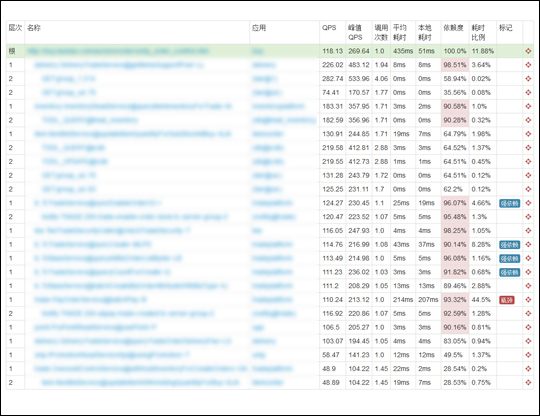540x416 pixels.
Task: Click the red target icon in the root row
Action: [528, 51]
